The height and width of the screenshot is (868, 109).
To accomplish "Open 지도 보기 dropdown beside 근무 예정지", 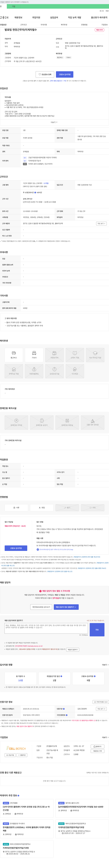I will (101, 223).
